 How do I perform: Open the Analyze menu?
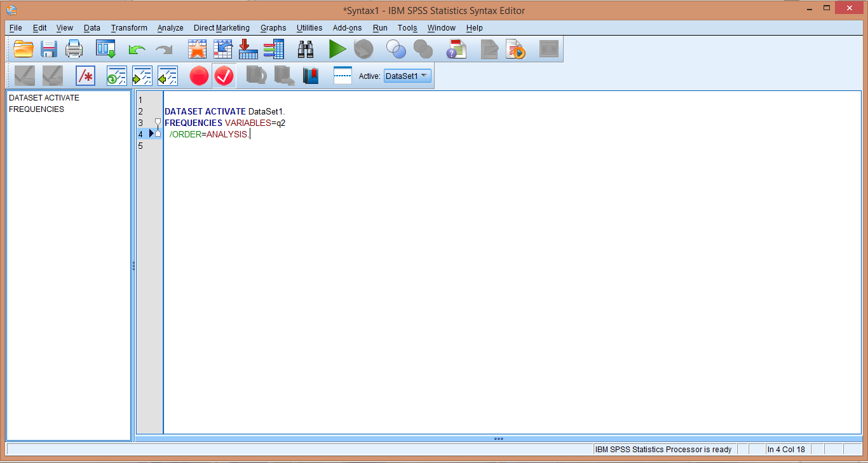click(x=170, y=28)
